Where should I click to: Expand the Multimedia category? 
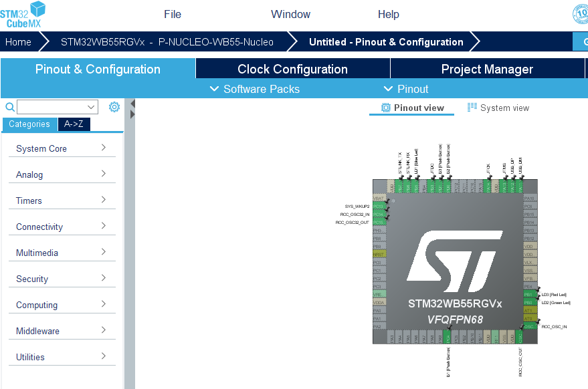pyautogui.click(x=62, y=253)
